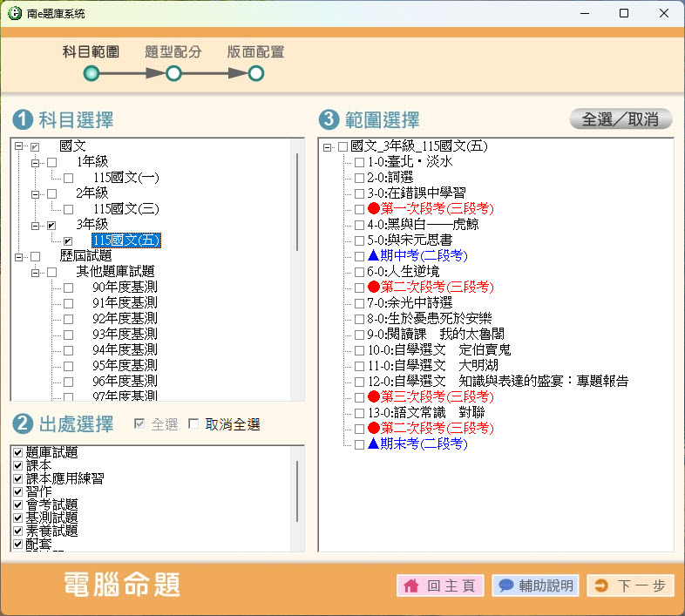Open 輔助說明 help button

pyautogui.click(x=536, y=586)
